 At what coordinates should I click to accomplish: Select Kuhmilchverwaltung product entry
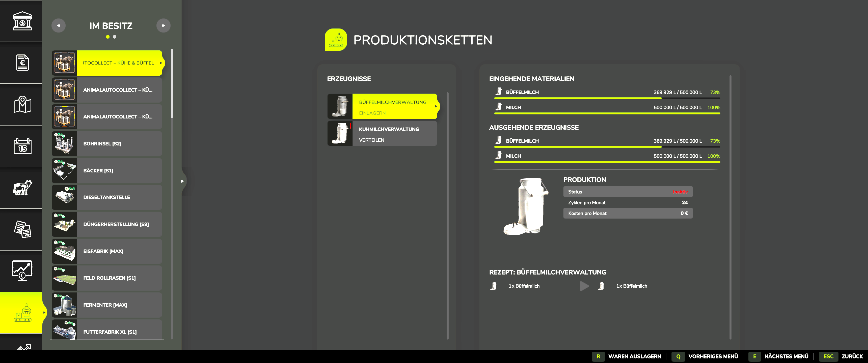click(x=382, y=134)
